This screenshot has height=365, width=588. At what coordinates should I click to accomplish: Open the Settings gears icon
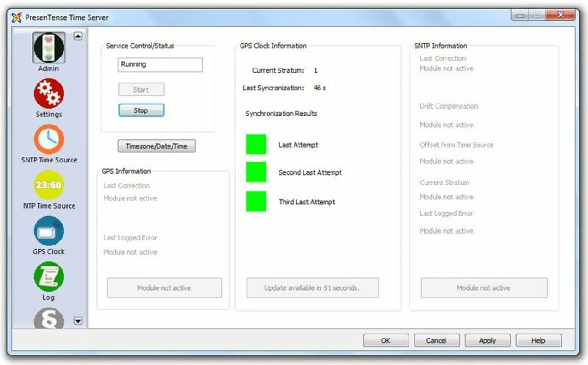pos(49,93)
